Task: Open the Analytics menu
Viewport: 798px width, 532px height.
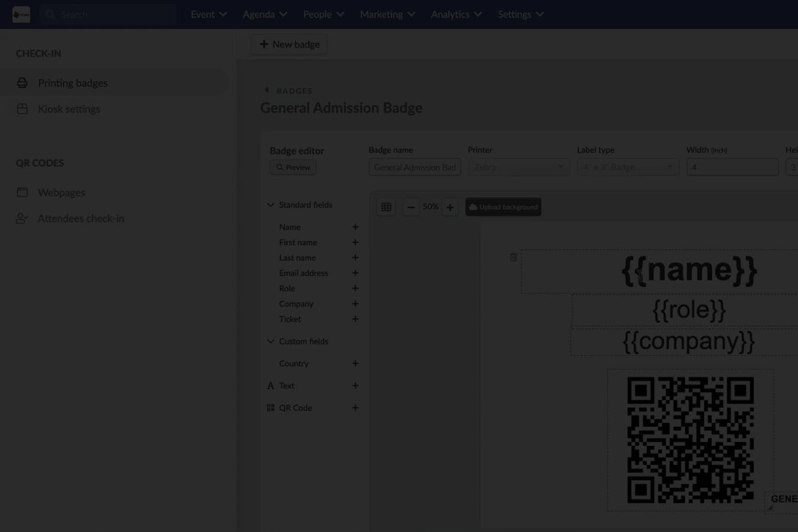Action: coord(455,14)
